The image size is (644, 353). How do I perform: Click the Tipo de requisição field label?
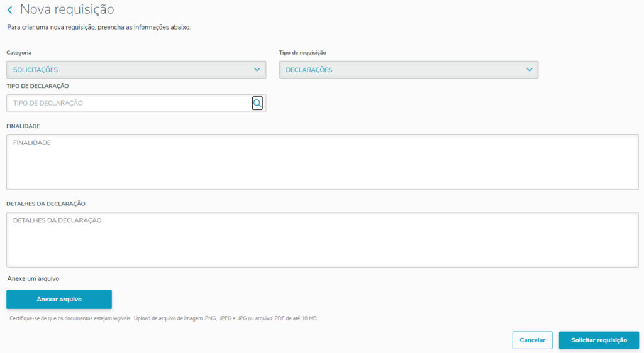[x=303, y=53]
